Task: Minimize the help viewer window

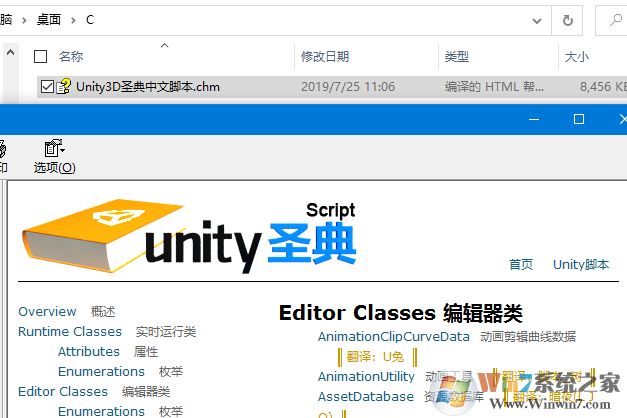Action: [534, 119]
